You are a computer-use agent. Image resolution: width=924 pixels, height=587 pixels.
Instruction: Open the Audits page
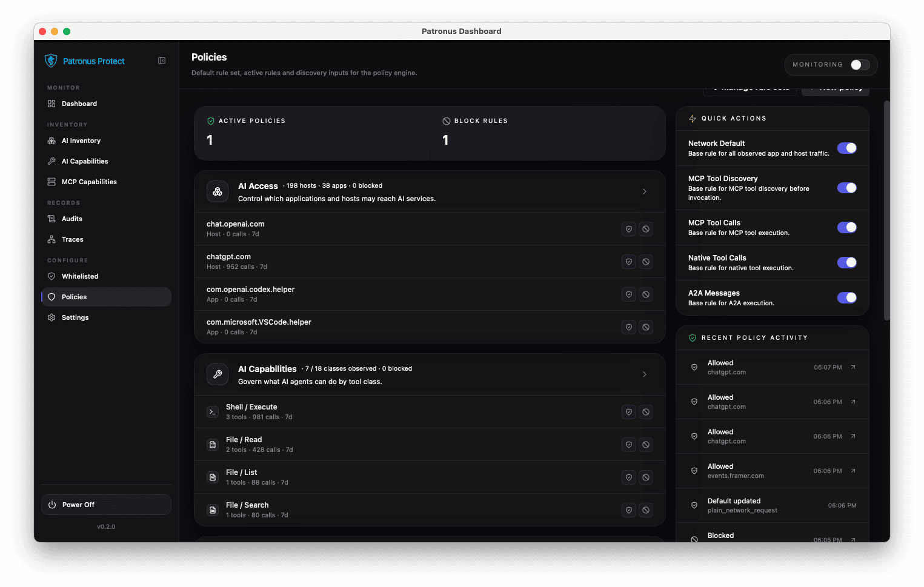(x=106, y=219)
